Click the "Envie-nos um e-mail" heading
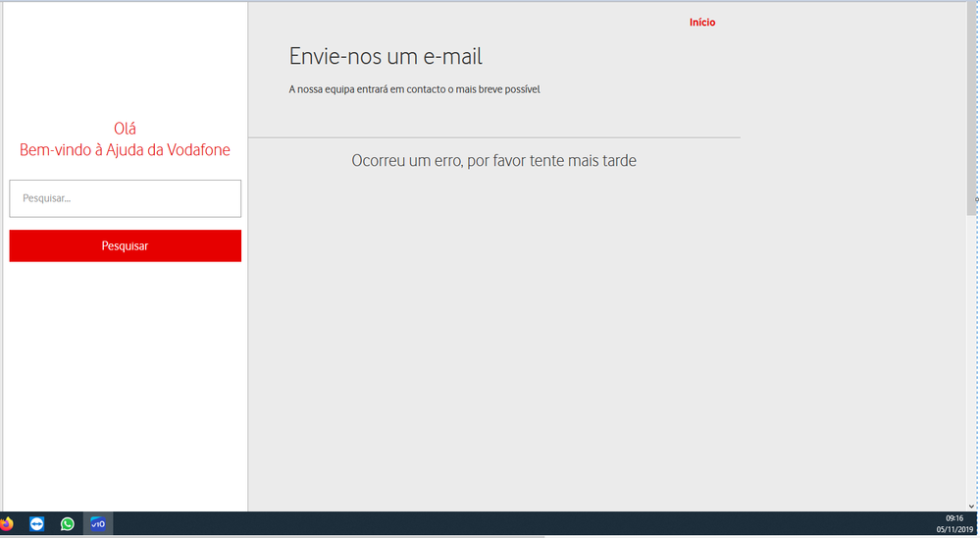The height and width of the screenshot is (538, 980). click(x=386, y=57)
